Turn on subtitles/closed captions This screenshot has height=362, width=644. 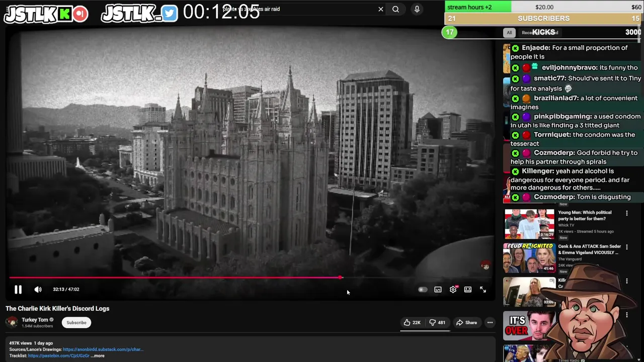(438, 290)
